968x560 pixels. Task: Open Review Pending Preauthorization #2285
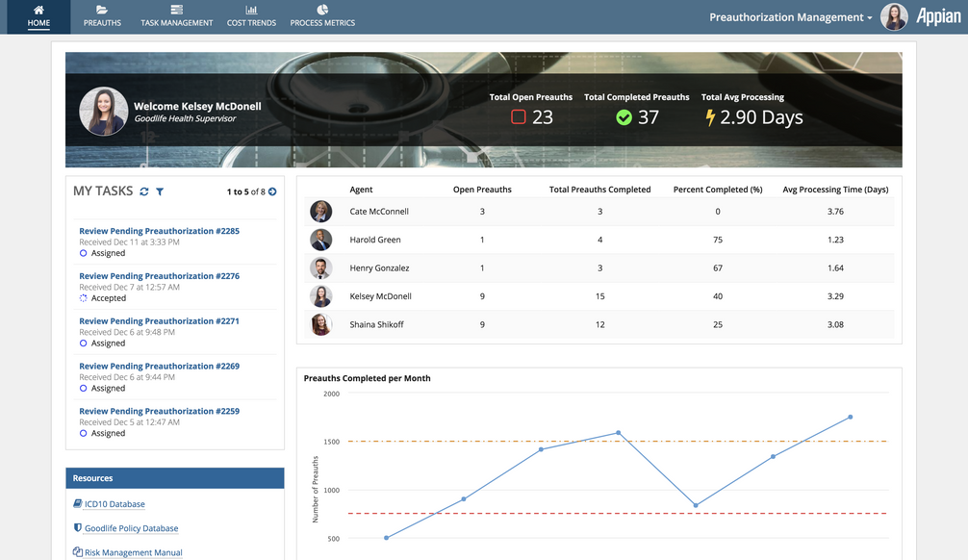(x=159, y=231)
